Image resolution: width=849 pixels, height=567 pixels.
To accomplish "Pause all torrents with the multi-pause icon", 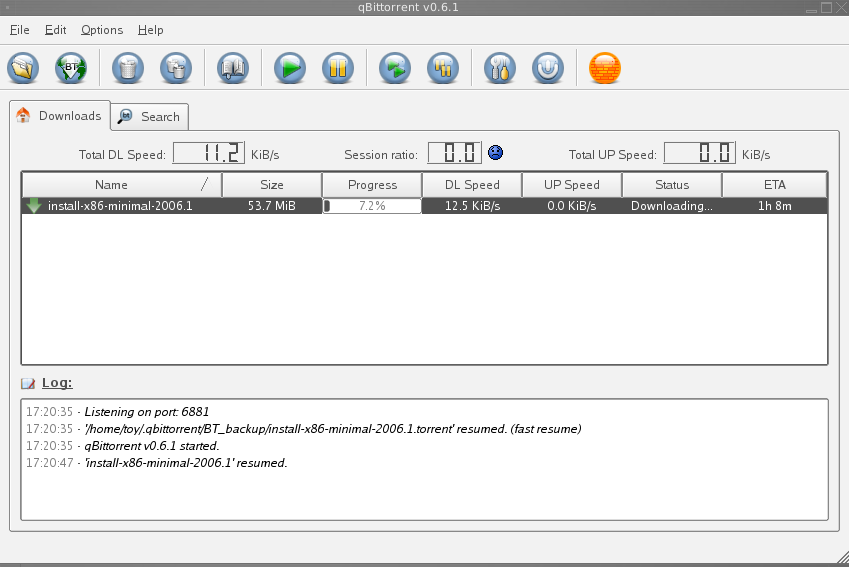I will 443,68.
